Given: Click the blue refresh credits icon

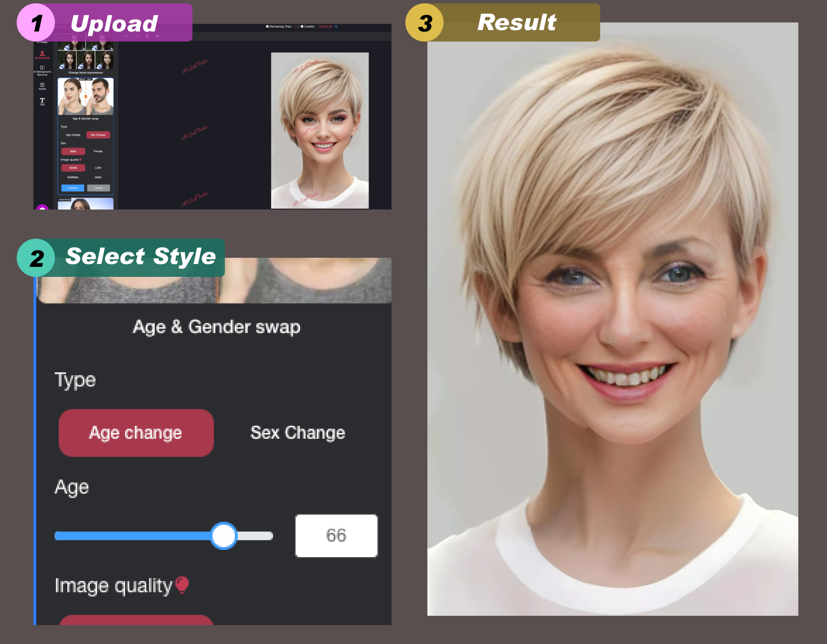Looking at the screenshot, I should coord(336,27).
